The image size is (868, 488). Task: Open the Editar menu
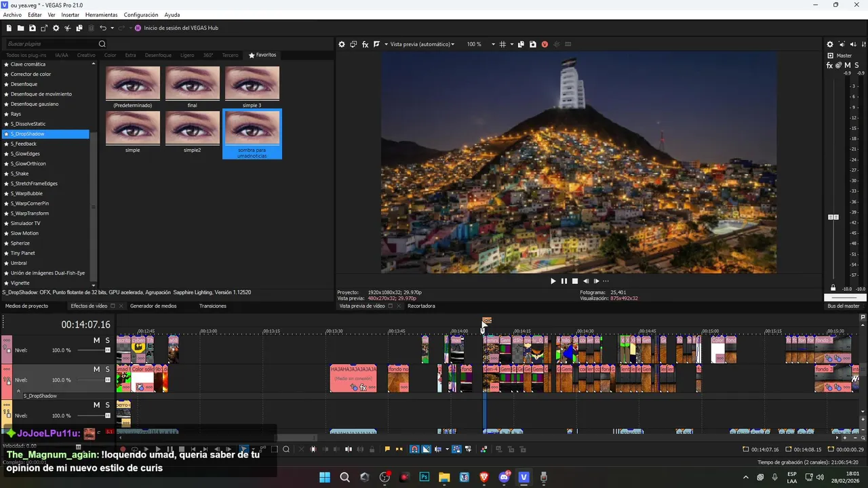click(x=35, y=15)
